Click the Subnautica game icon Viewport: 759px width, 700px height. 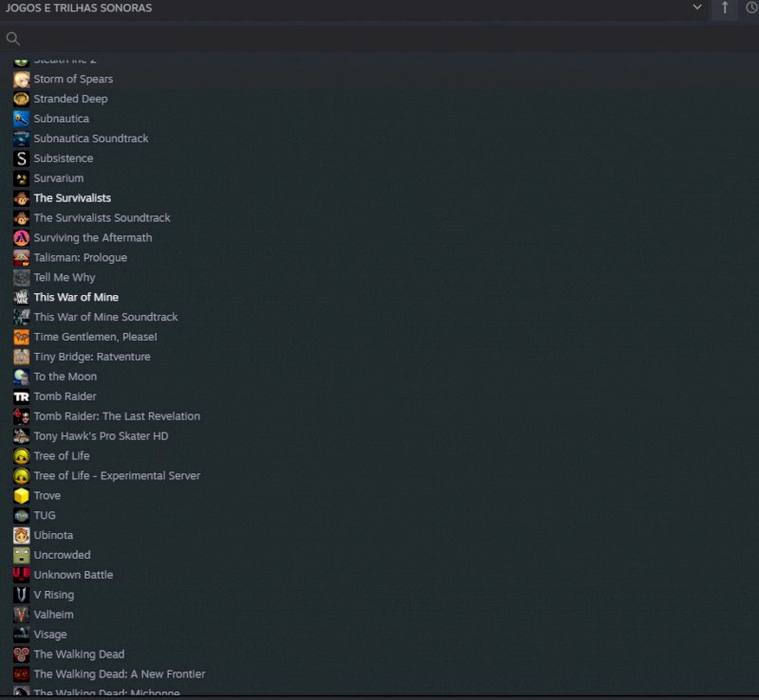[21, 119]
